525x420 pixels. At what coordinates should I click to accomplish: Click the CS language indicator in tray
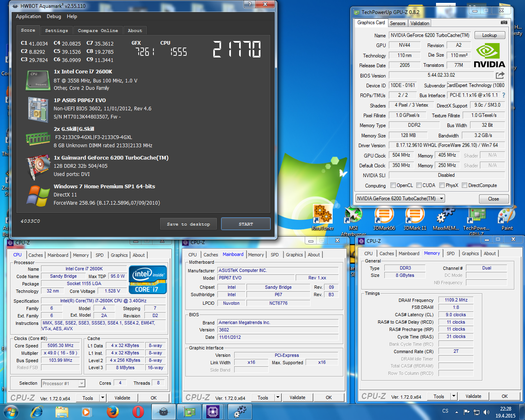(x=445, y=411)
